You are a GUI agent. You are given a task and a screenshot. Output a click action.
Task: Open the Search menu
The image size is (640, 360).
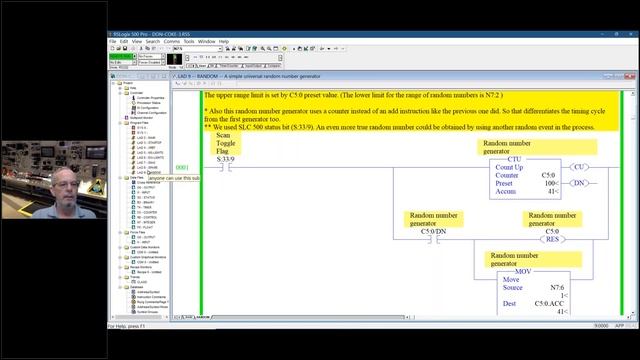tap(153, 42)
